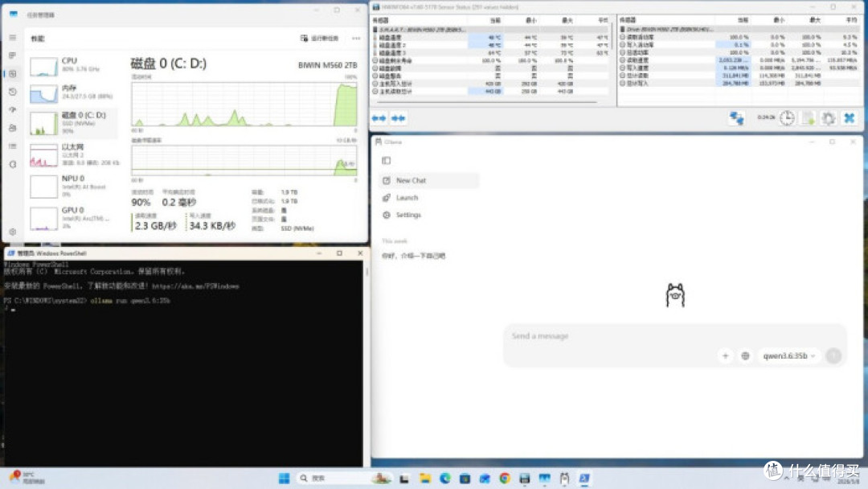Viewport: 868px width, 489px height.
Task: Toggle Ollama sidebar panel icon
Action: pyautogui.click(x=387, y=161)
